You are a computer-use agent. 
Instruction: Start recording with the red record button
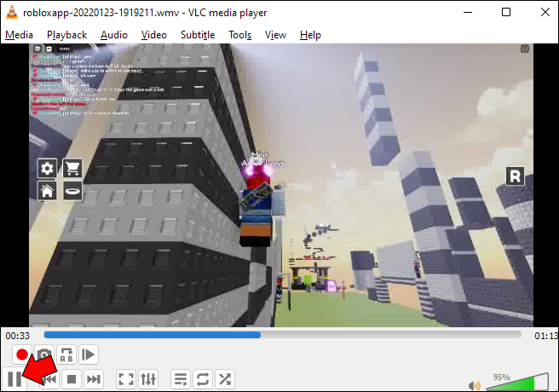(22, 355)
